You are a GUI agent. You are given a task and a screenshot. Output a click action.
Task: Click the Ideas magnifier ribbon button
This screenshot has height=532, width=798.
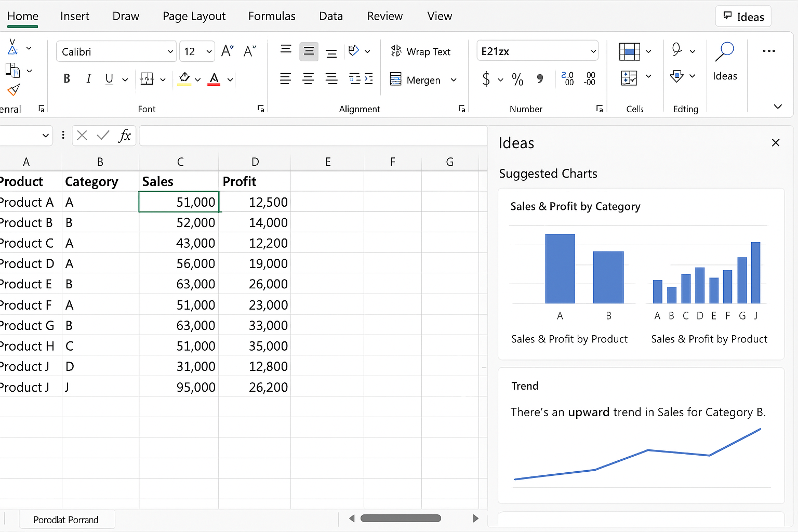725,61
